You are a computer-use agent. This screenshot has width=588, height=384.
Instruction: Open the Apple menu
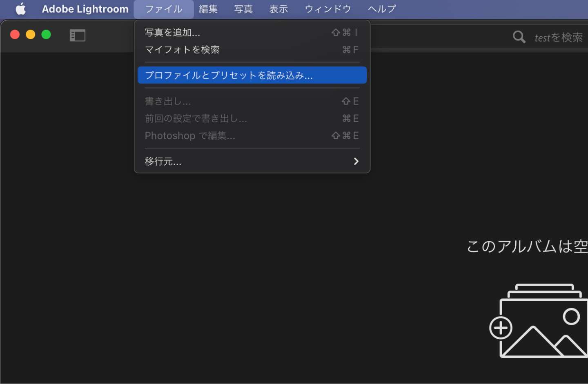[21, 9]
